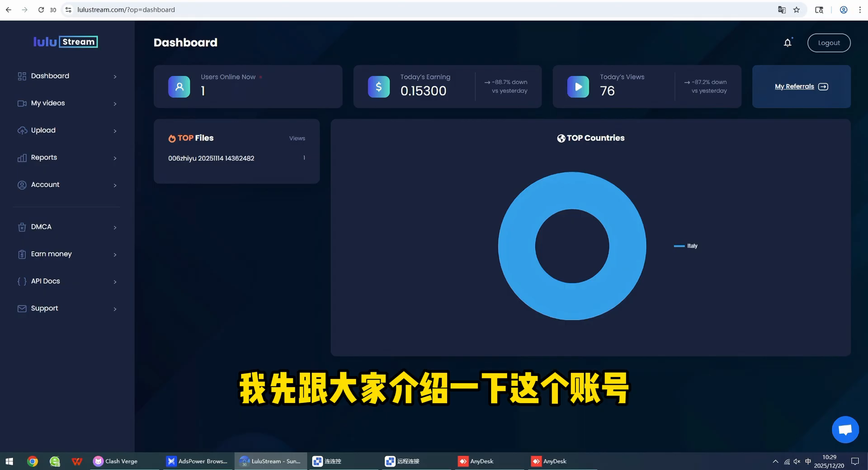Viewport: 868px width, 470px height.
Task: Expand the API Docs chevron
Action: [115, 282]
